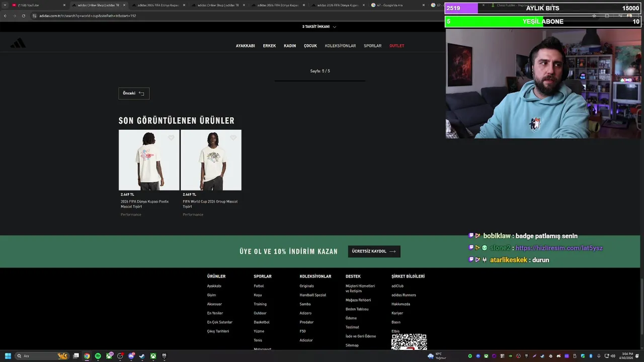This screenshot has width=644, height=362.
Task: Open FIFA World Cup 2026 Group Mascot link
Action: 210,204
